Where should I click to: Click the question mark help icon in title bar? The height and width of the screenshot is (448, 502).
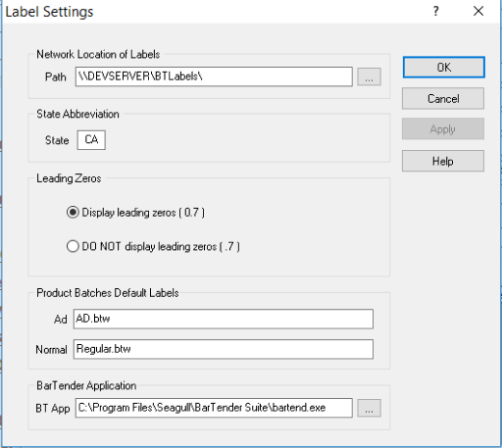pyautogui.click(x=435, y=12)
